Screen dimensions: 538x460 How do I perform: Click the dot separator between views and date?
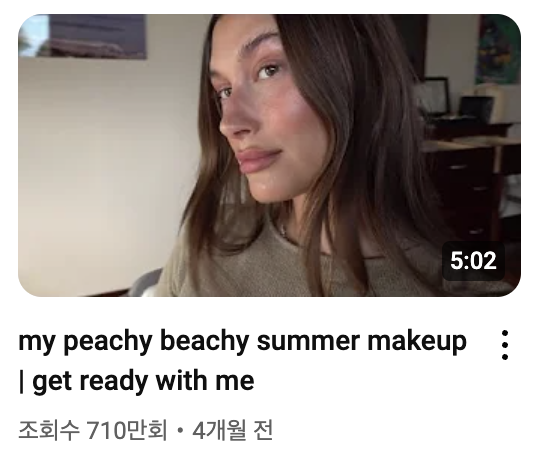(180, 431)
